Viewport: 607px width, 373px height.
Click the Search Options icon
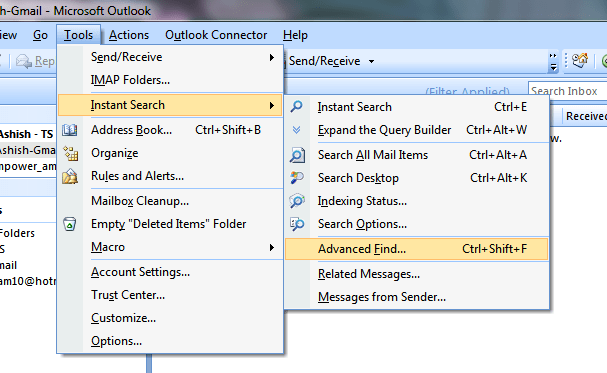pyautogui.click(x=297, y=224)
